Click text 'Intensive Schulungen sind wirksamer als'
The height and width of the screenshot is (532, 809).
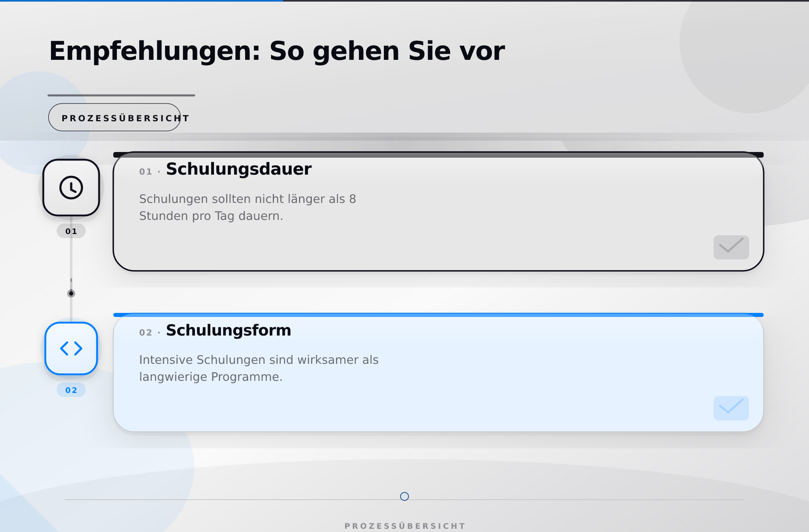[259, 360]
